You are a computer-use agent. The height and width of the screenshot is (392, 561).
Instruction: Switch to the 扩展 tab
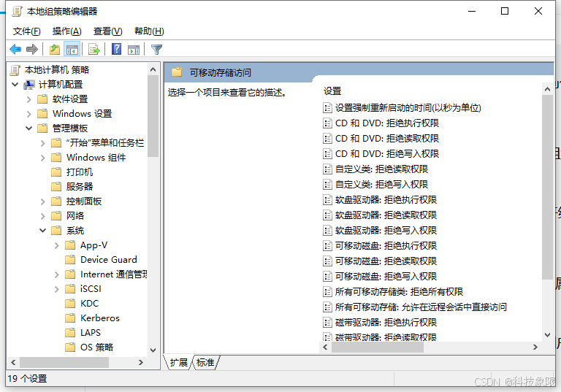[178, 362]
